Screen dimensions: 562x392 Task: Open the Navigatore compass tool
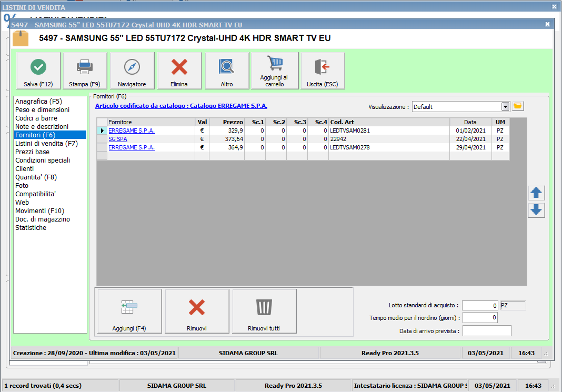[132, 71]
